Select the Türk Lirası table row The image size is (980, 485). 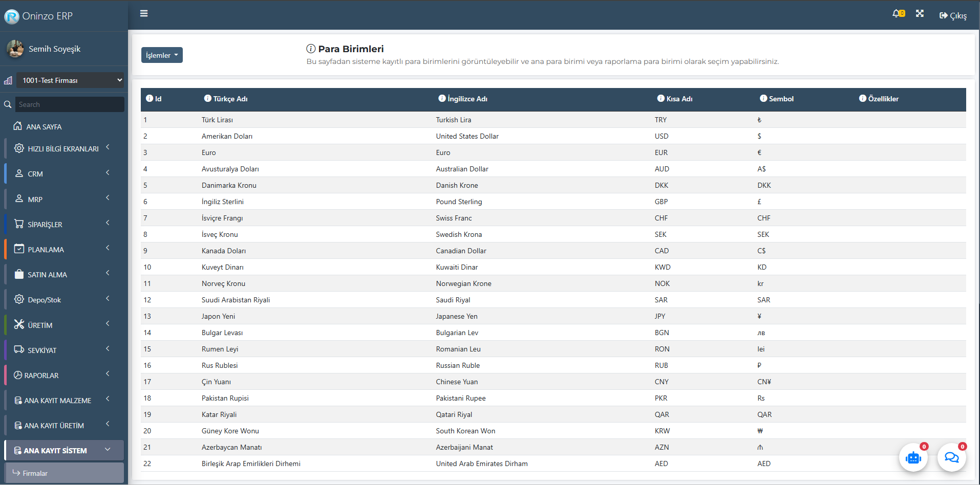click(217, 120)
